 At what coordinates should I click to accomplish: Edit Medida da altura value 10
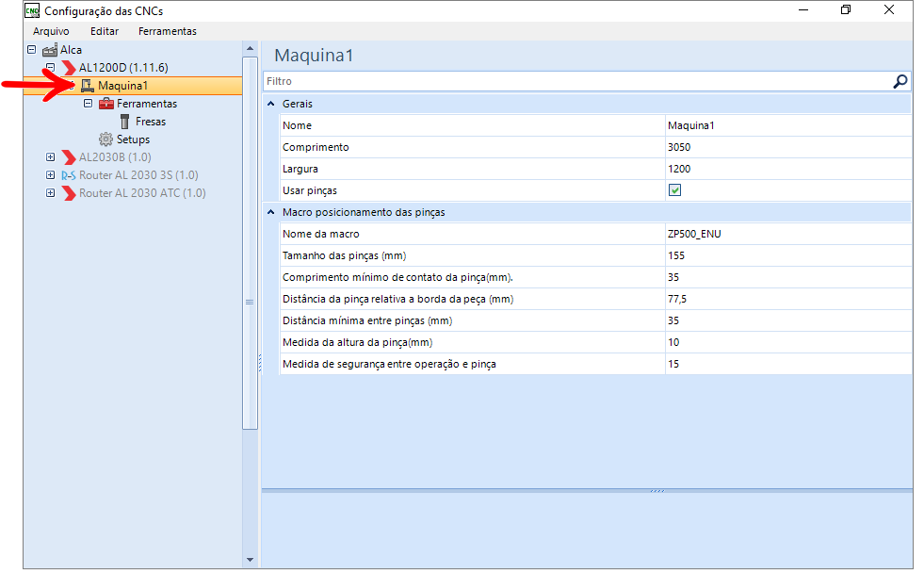pos(788,343)
